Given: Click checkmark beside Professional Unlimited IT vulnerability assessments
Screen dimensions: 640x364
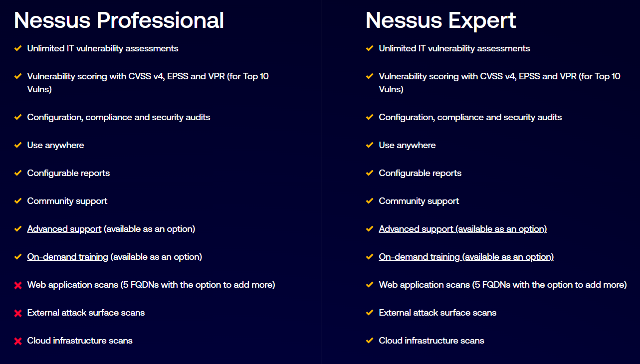Looking at the screenshot, I should (x=18, y=48).
